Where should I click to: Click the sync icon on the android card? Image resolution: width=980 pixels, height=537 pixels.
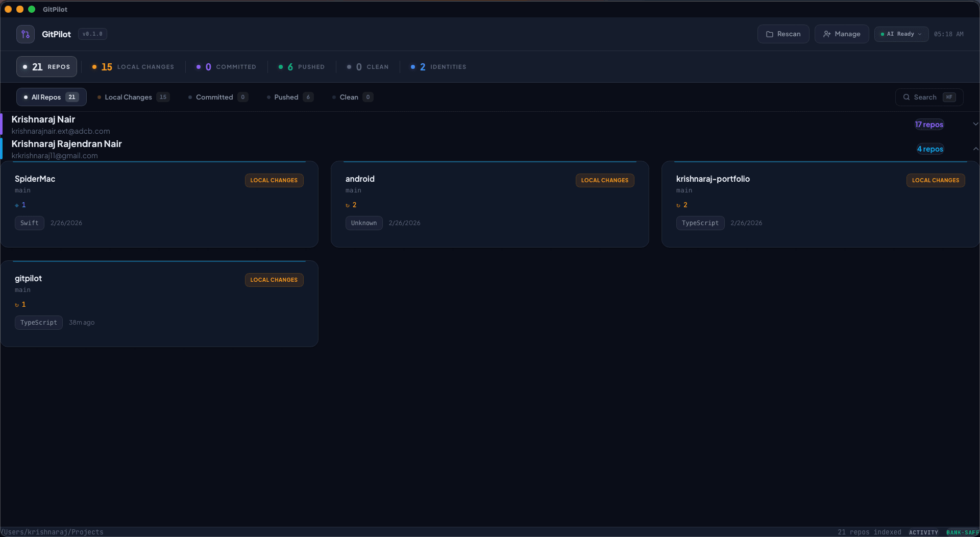pos(348,205)
